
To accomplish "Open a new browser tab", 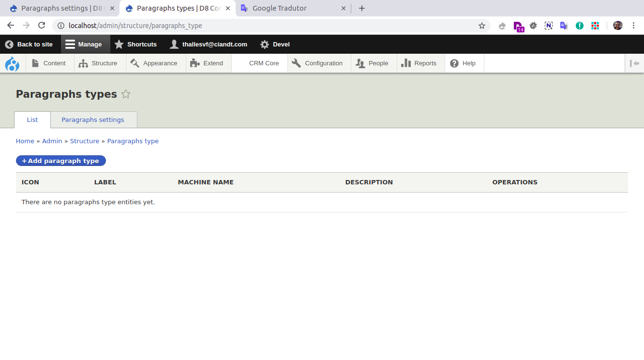I will [x=362, y=8].
